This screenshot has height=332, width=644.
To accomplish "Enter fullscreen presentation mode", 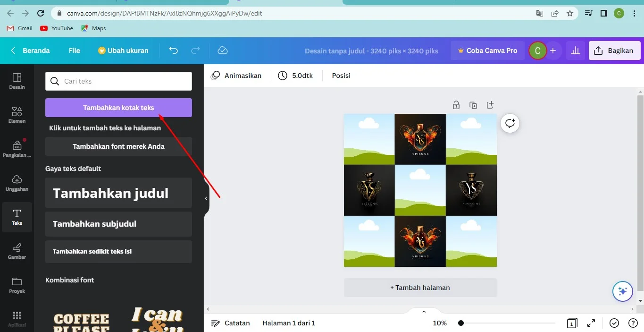I will pyautogui.click(x=591, y=323).
